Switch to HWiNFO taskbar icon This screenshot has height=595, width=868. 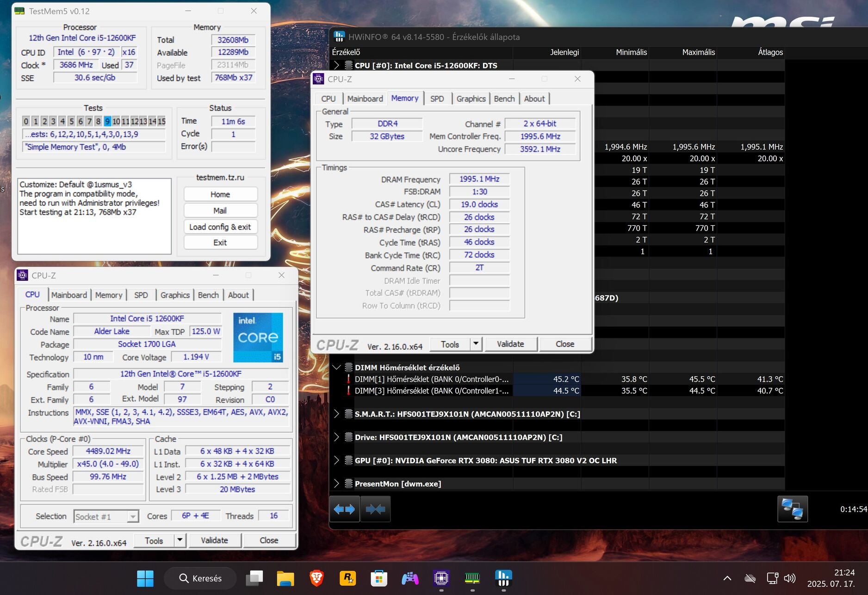click(x=503, y=578)
